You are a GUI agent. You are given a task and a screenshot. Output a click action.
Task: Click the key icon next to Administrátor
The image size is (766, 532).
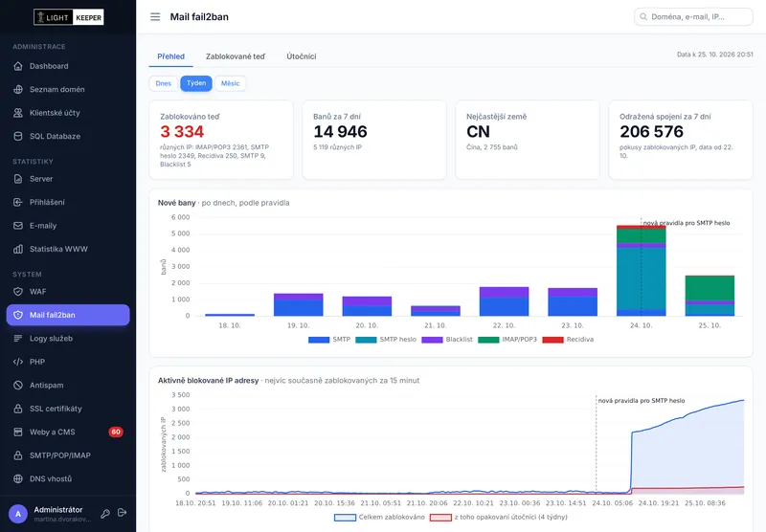[x=105, y=514]
